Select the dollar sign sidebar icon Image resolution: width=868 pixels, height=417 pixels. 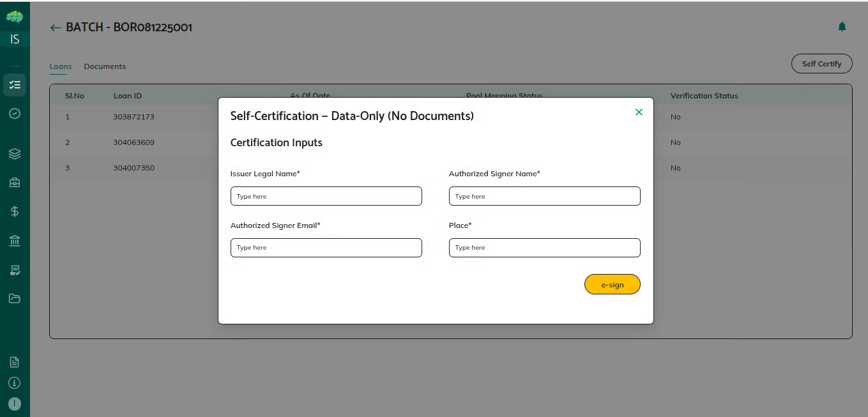click(15, 211)
